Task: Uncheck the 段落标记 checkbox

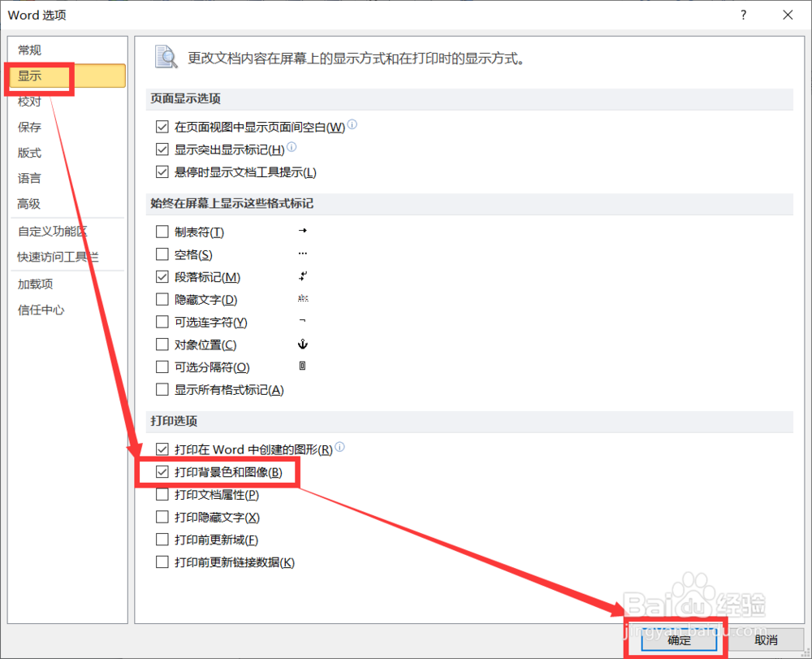Action: pos(162,276)
